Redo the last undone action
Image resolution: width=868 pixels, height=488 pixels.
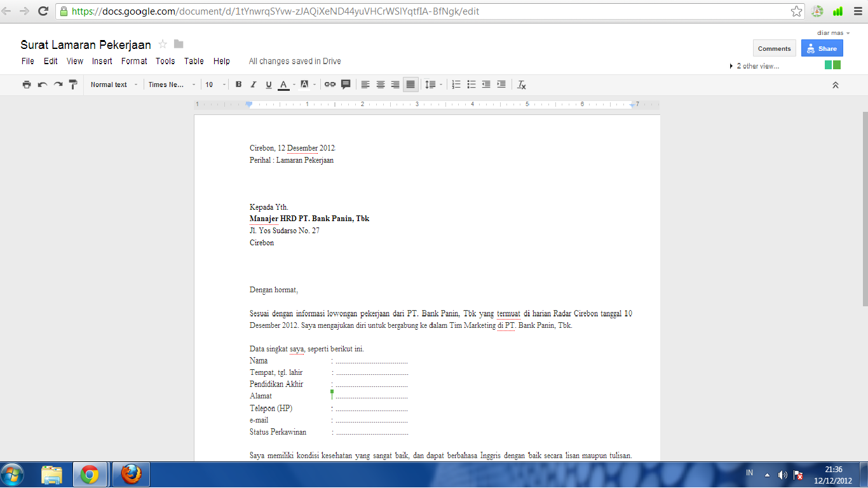(58, 85)
